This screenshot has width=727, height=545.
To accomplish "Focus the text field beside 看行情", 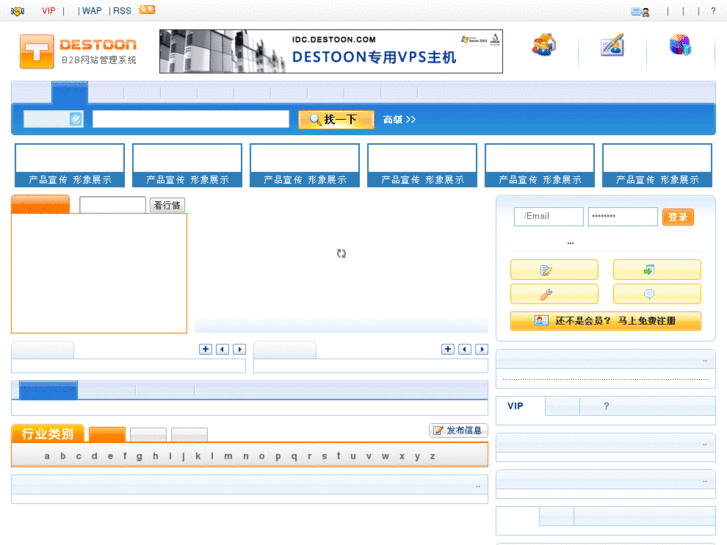I will 113,205.
